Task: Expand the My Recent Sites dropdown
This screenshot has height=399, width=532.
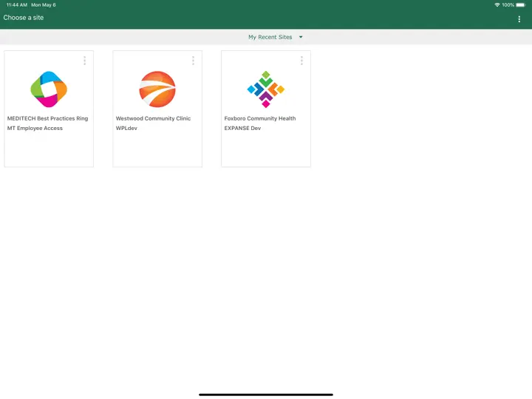Action: coord(275,37)
